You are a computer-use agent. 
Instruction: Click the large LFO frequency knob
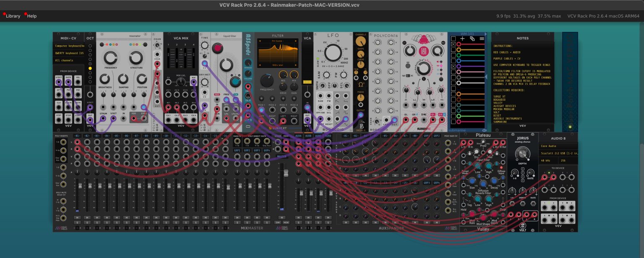tap(333, 53)
